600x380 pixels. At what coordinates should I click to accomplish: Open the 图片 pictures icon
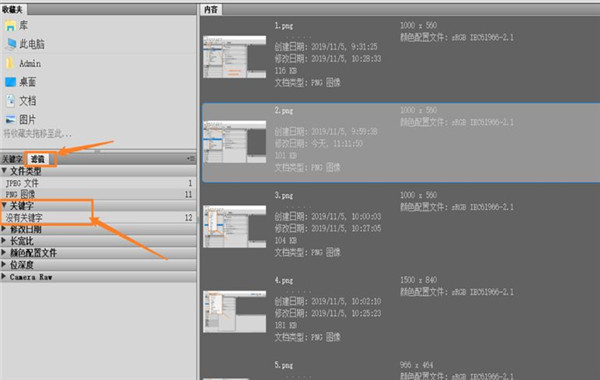coord(10,119)
